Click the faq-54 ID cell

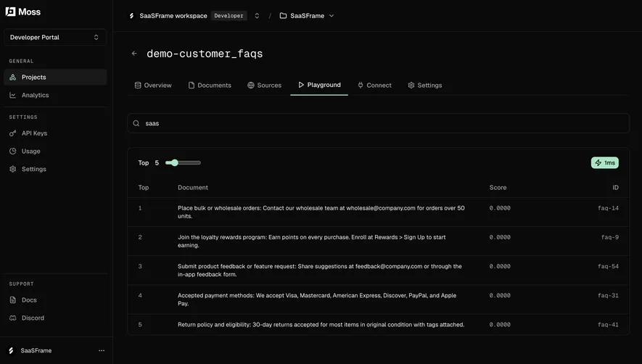pyautogui.click(x=608, y=266)
